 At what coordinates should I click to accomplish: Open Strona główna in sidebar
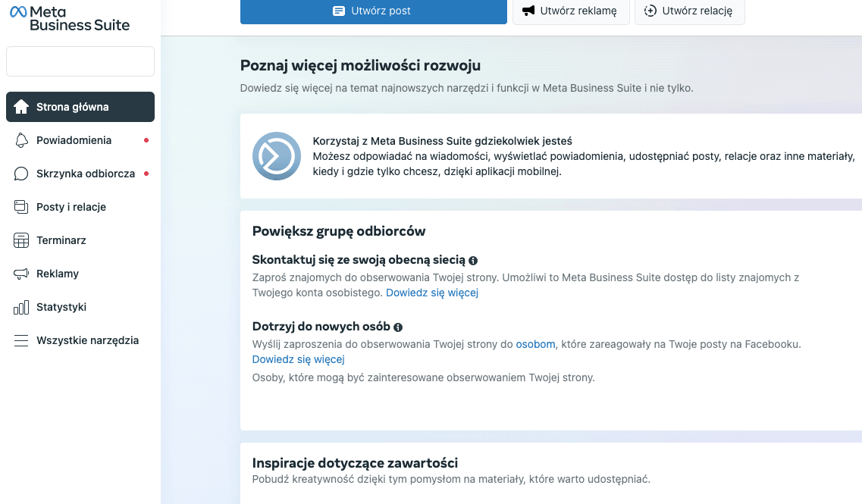click(x=80, y=107)
